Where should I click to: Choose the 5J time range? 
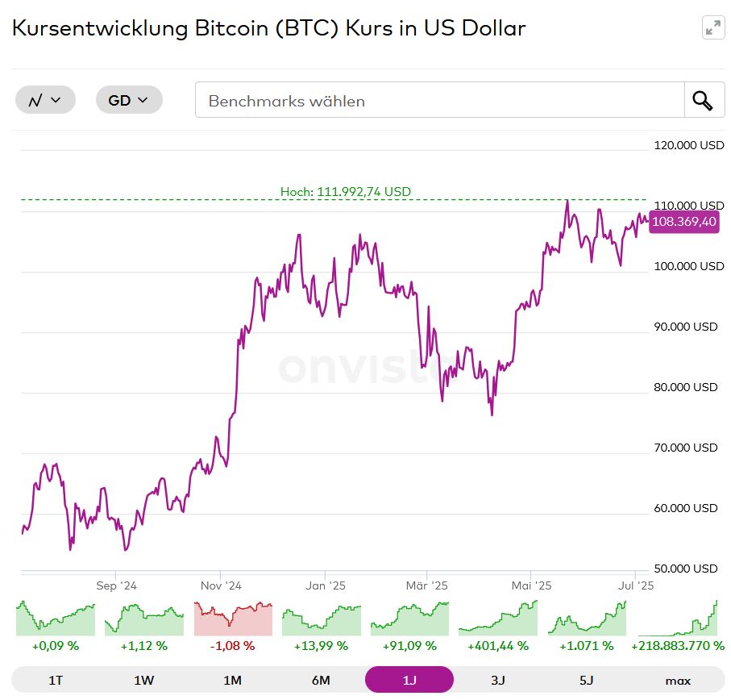click(x=587, y=680)
